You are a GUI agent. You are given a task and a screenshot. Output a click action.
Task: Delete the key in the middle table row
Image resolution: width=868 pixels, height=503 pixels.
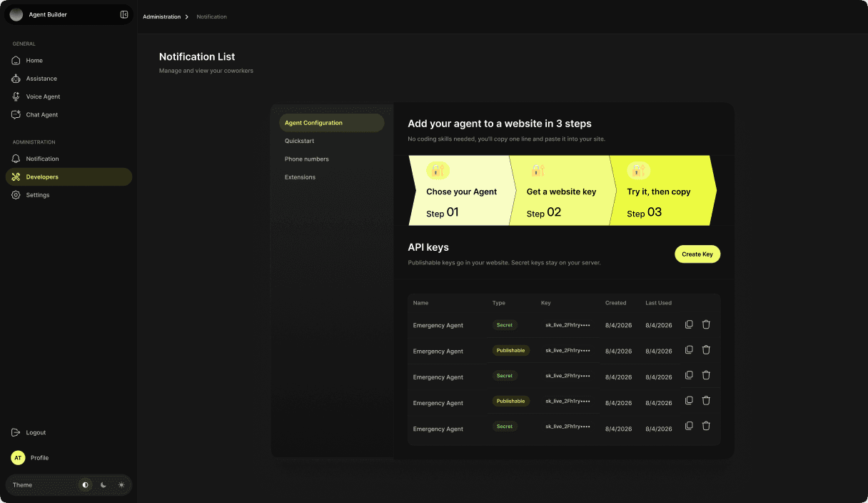[706, 375]
